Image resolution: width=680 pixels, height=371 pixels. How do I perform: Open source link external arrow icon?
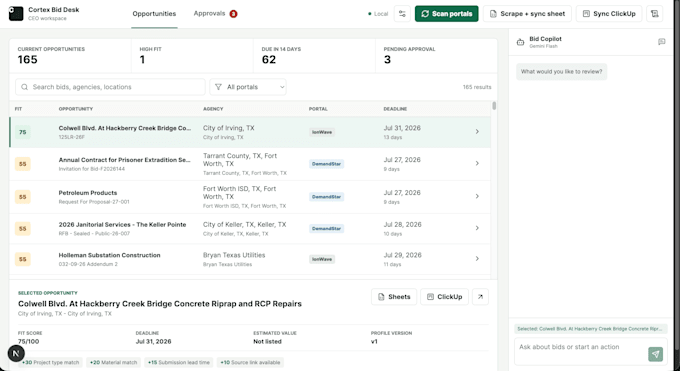[480, 297]
